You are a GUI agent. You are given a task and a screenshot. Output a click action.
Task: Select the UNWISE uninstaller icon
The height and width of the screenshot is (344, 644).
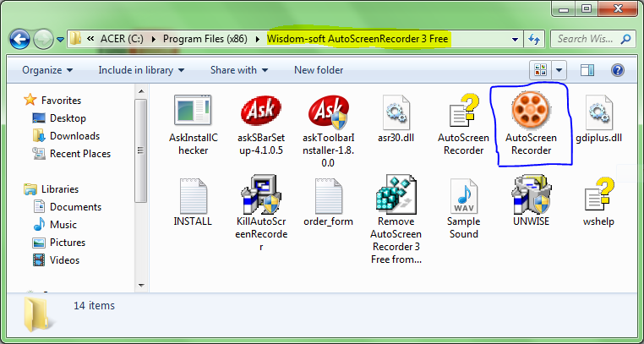531,194
